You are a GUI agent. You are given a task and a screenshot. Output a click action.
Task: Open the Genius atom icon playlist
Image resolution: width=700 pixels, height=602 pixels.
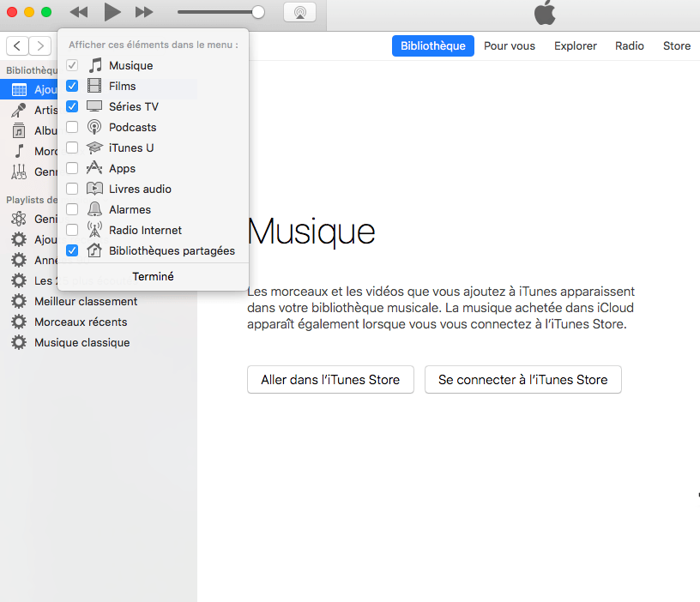pos(19,219)
